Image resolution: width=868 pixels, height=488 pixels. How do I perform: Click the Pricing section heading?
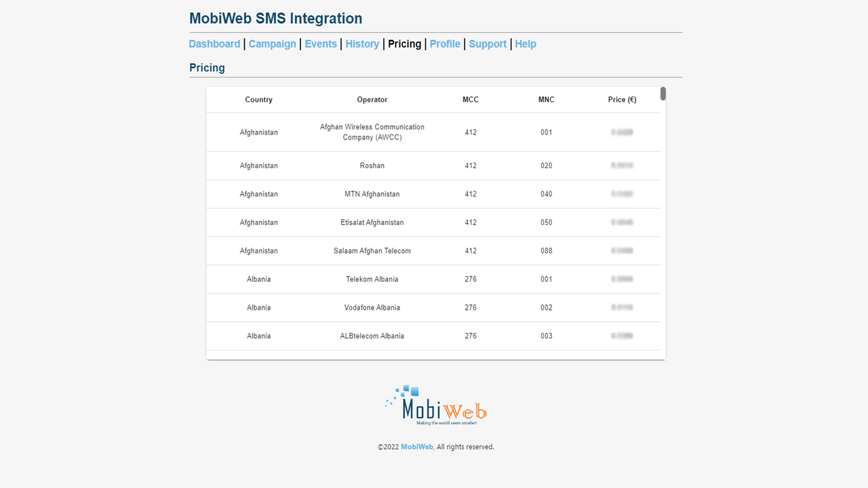(207, 68)
